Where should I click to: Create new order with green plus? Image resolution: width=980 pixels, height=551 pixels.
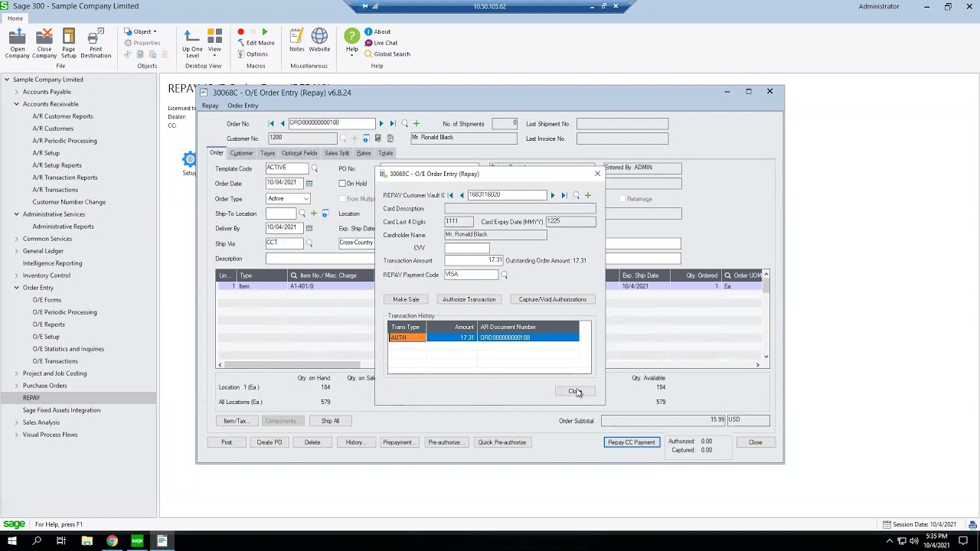[x=416, y=123]
